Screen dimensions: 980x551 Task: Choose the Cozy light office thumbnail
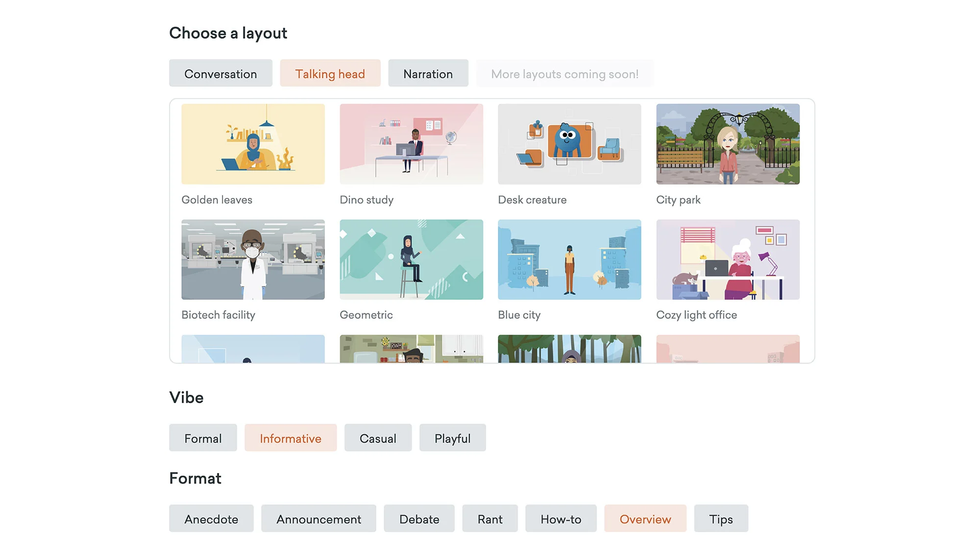728,260
